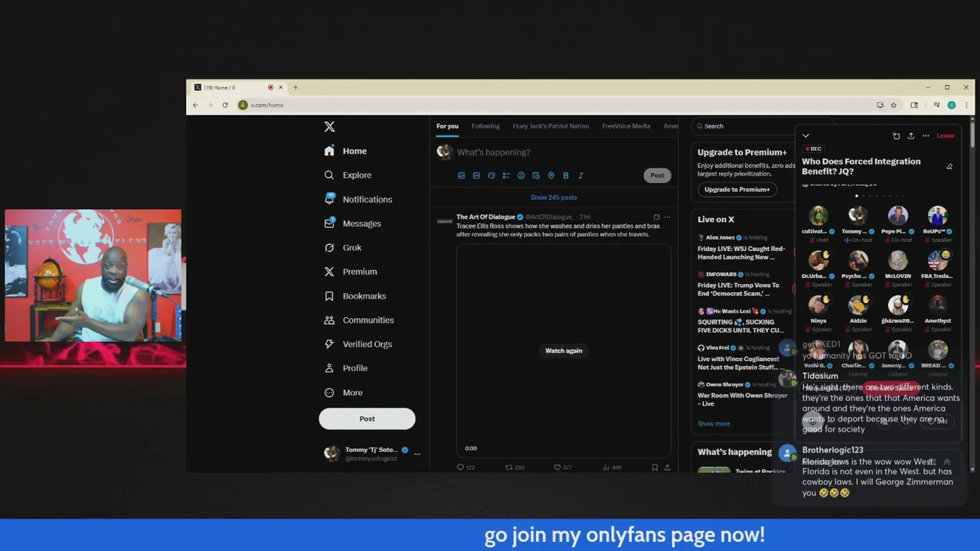Go back in the browser
The image size is (980, 551).
(x=195, y=105)
